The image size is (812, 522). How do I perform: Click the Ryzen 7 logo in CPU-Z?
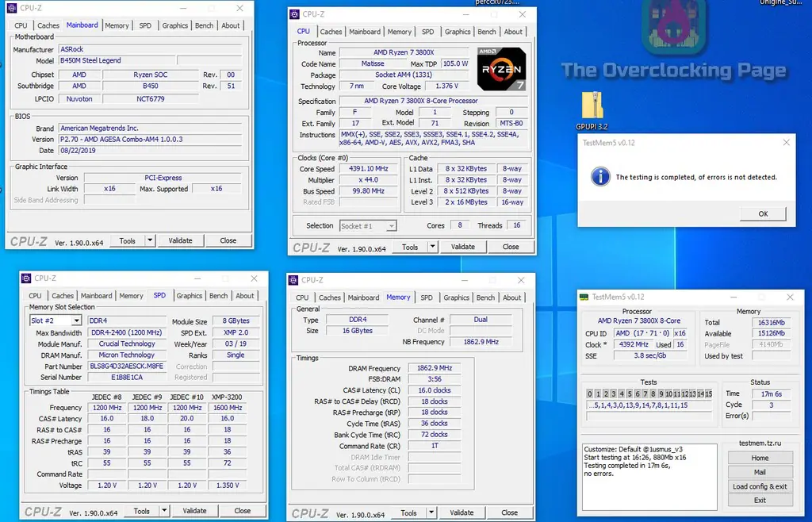point(501,69)
